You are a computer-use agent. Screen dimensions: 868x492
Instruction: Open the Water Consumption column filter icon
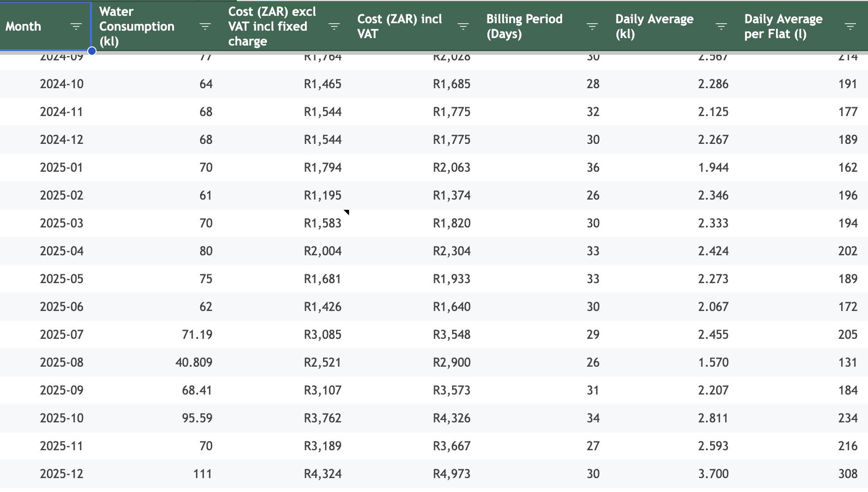coord(205,26)
